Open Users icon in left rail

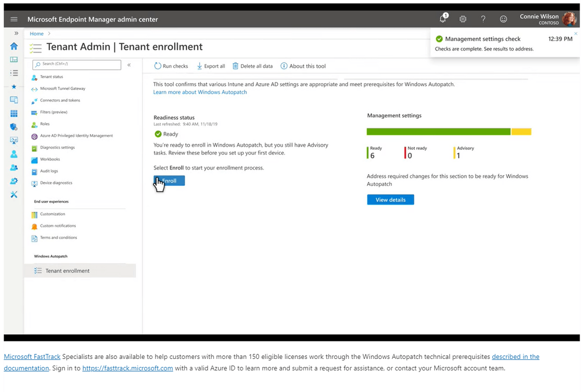(x=14, y=154)
